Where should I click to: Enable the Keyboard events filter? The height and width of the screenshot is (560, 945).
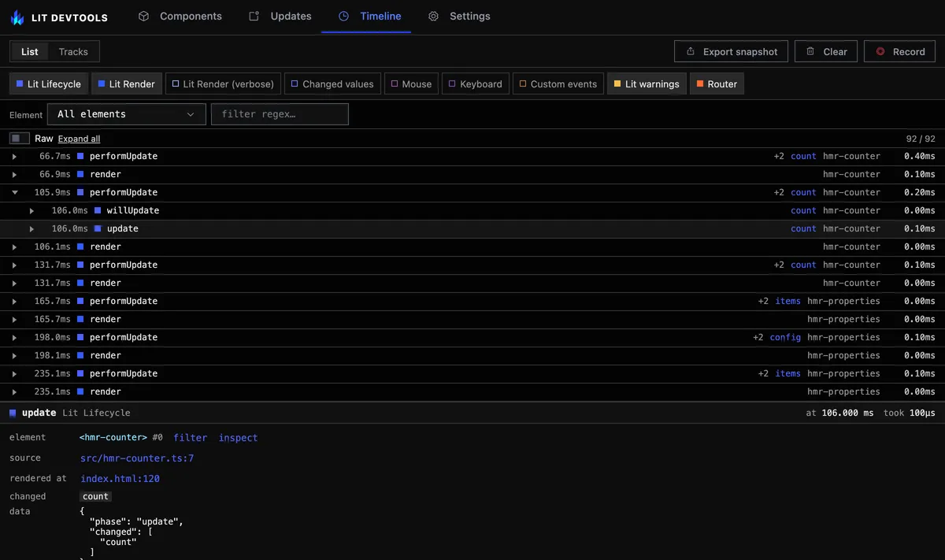[x=476, y=84]
